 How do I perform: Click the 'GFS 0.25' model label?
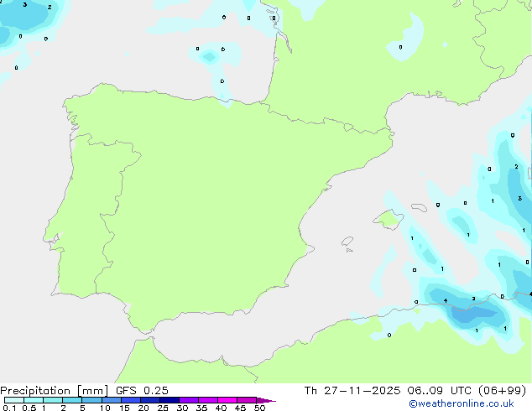[142, 391]
